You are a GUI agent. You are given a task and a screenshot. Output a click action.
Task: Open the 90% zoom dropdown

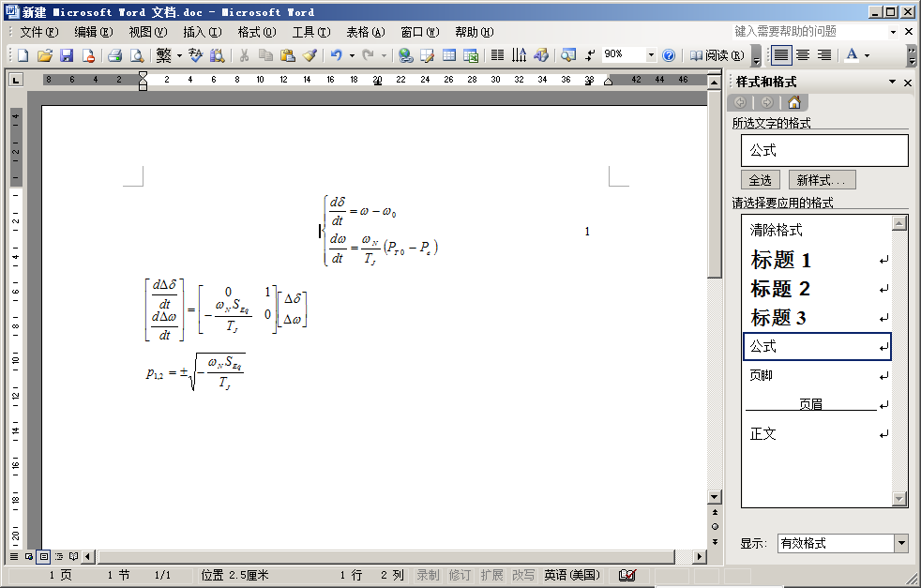(651, 55)
